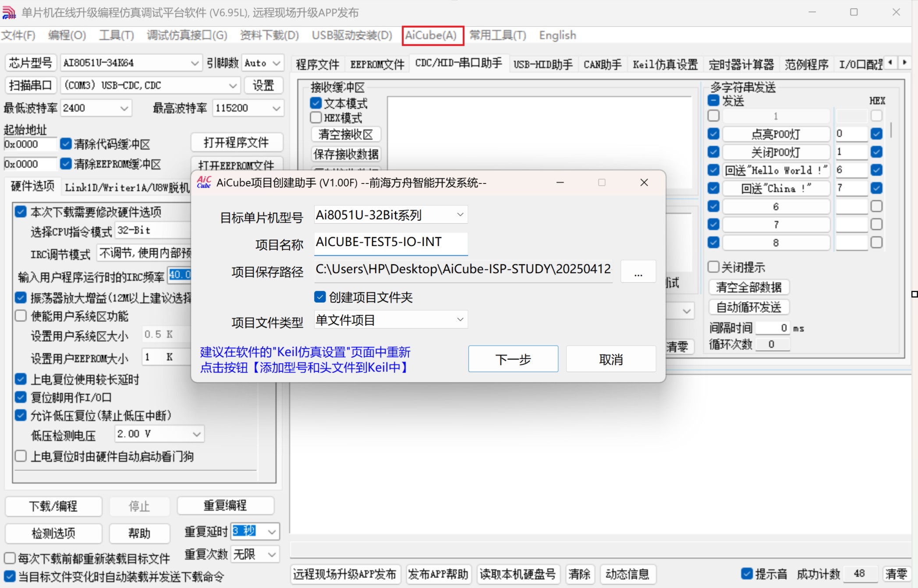918x588 pixels.
Task: Browse project save path with ellipsis button
Action: 638,271
